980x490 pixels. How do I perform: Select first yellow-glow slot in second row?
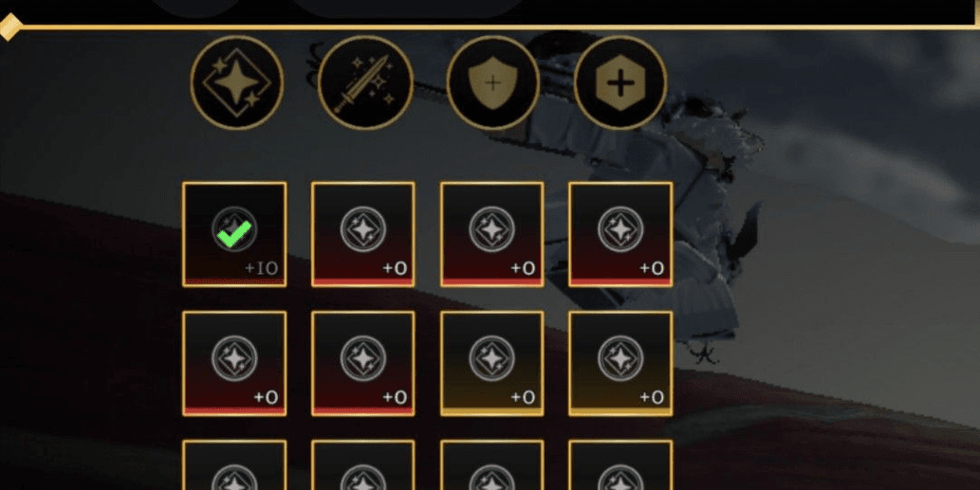coord(491,363)
